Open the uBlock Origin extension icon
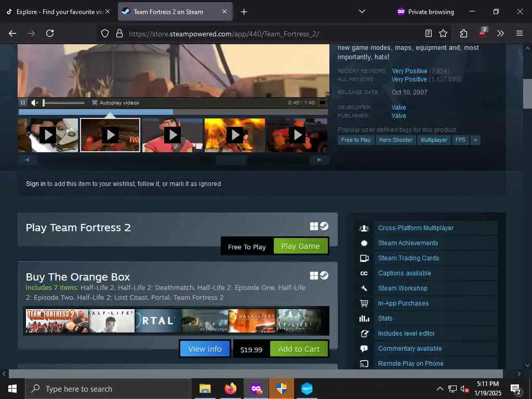This screenshot has width=532, height=399. click(x=482, y=33)
